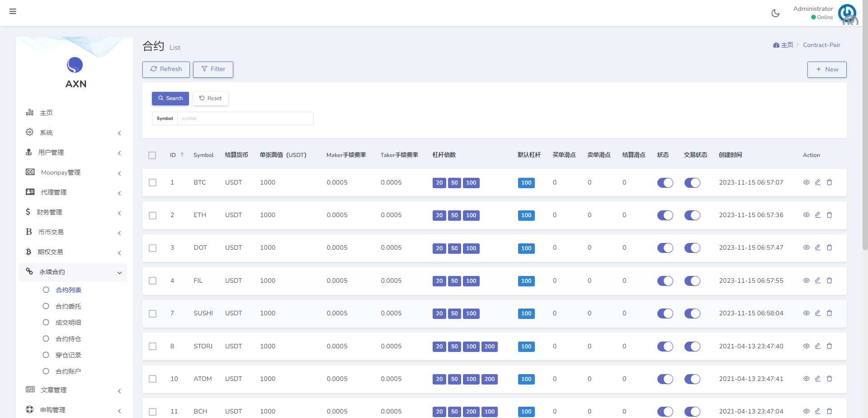Select all rows with header checkbox
The width and height of the screenshot is (868, 418).
pos(152,155)
